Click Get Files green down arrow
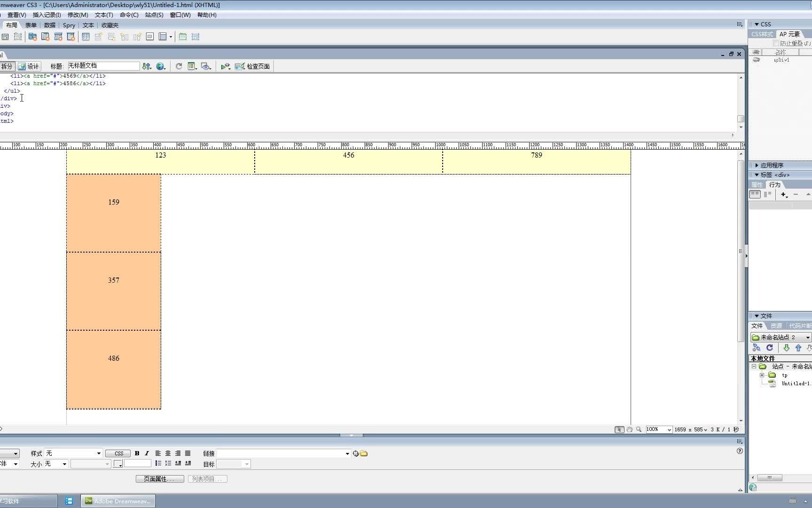 tap(786, 348)
